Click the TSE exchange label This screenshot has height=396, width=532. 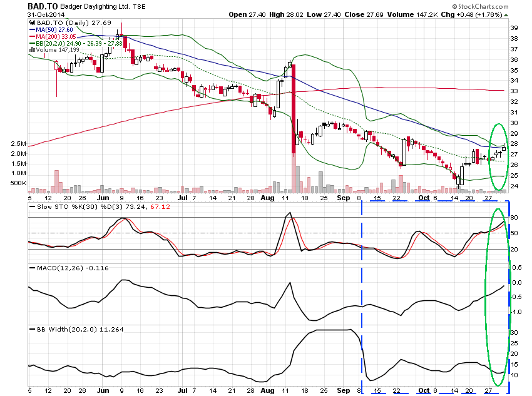coord(139,6)
